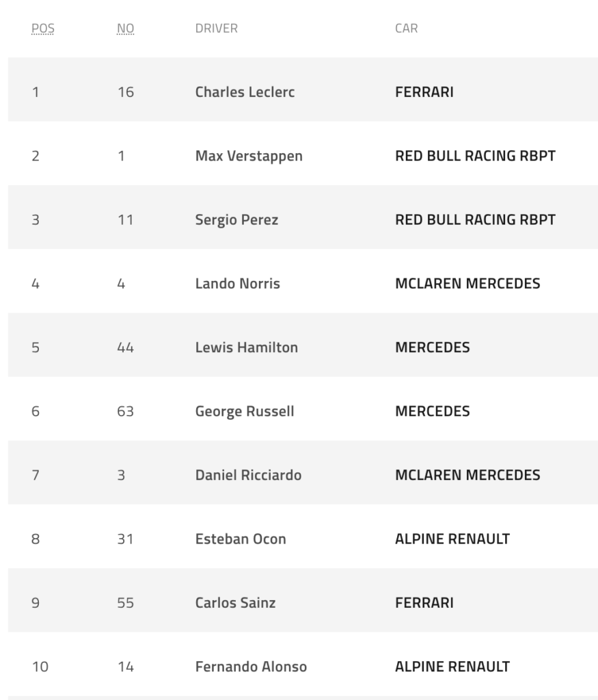
Task: Select Sergio Perez in the results table
Action: tap(236, 220)
